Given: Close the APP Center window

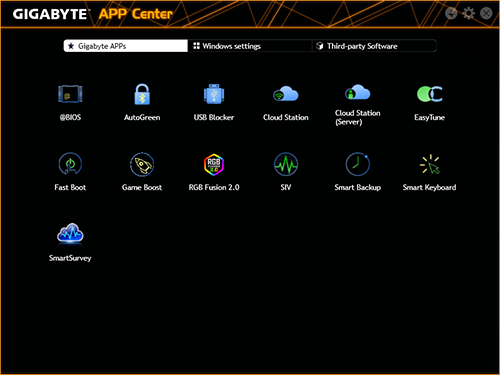Looking at the screenshot, I should 486,13.
